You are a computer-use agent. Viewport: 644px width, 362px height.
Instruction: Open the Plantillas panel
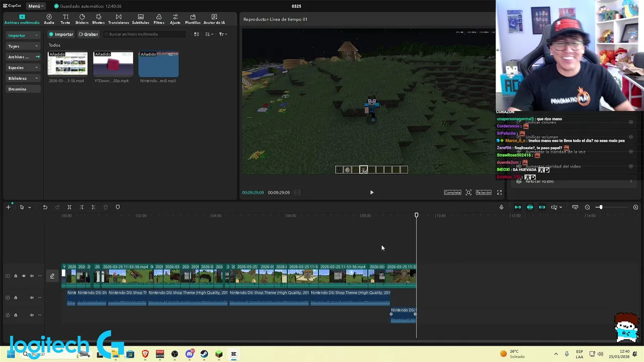pyautogui.click(x=193, y=19)
